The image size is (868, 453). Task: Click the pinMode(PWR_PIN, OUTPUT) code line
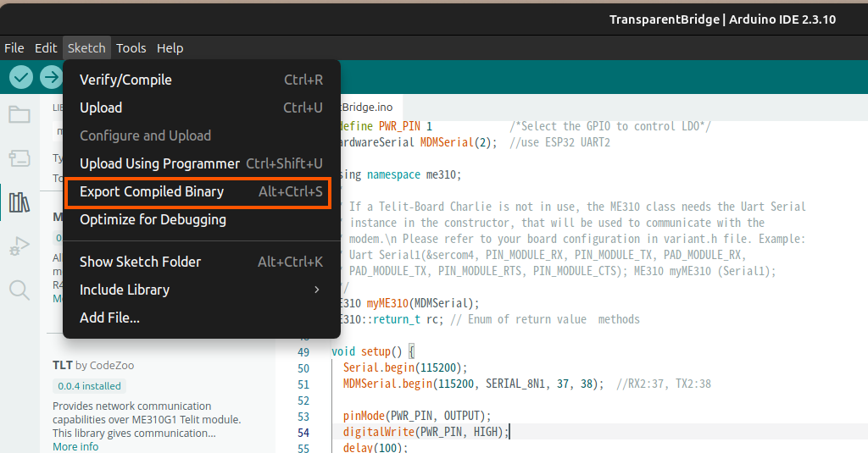coord(417,416)
